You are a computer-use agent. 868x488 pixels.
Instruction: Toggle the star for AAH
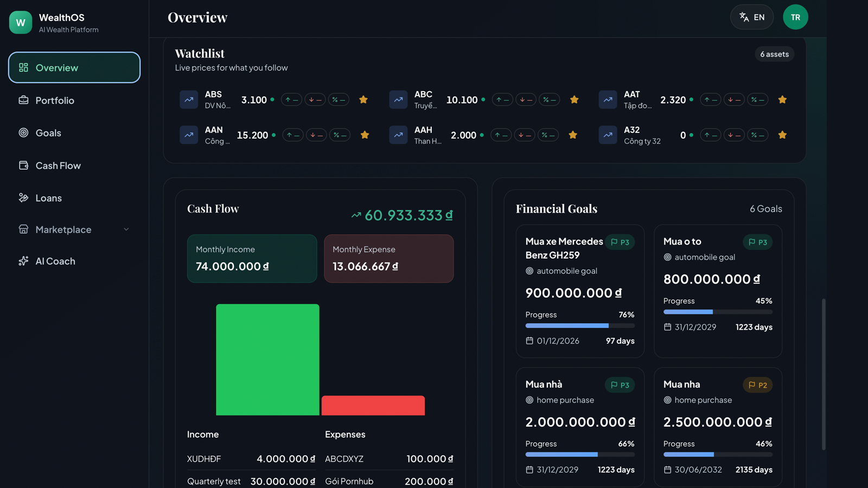click(x=573, y=135)
